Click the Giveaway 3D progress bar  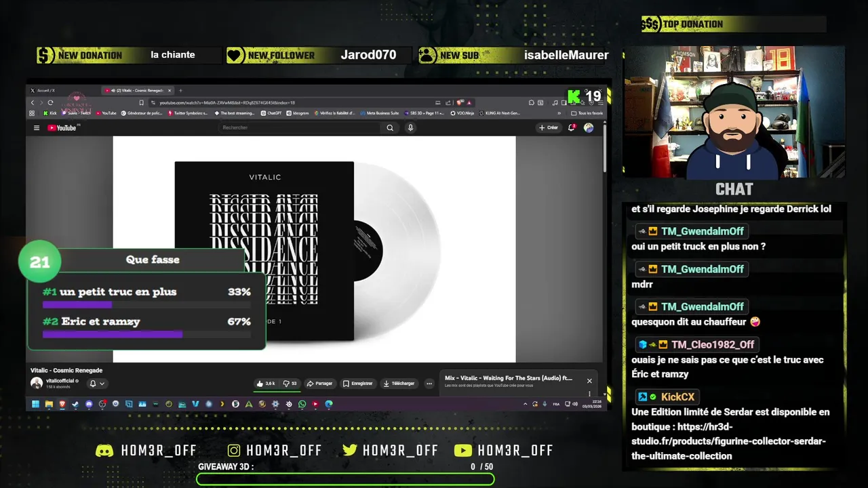[x=345, y=479]
